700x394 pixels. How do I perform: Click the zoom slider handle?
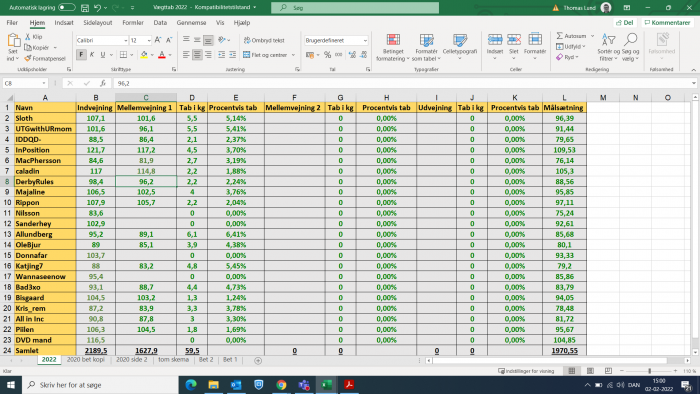click(650, 371)
